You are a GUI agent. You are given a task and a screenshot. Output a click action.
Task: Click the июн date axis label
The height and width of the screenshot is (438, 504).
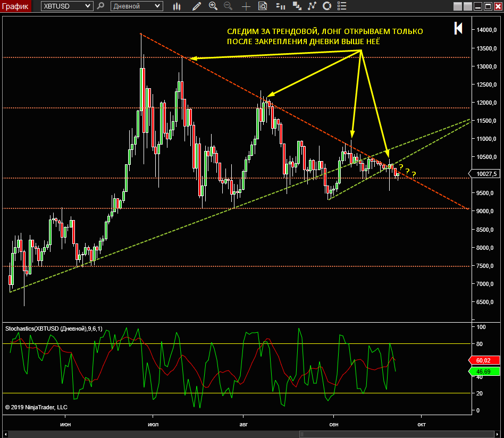click(x=65, y=425)
